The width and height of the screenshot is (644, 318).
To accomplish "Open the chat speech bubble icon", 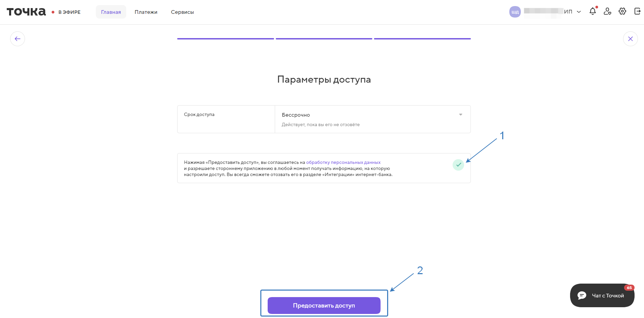I will tap(582, 295).
